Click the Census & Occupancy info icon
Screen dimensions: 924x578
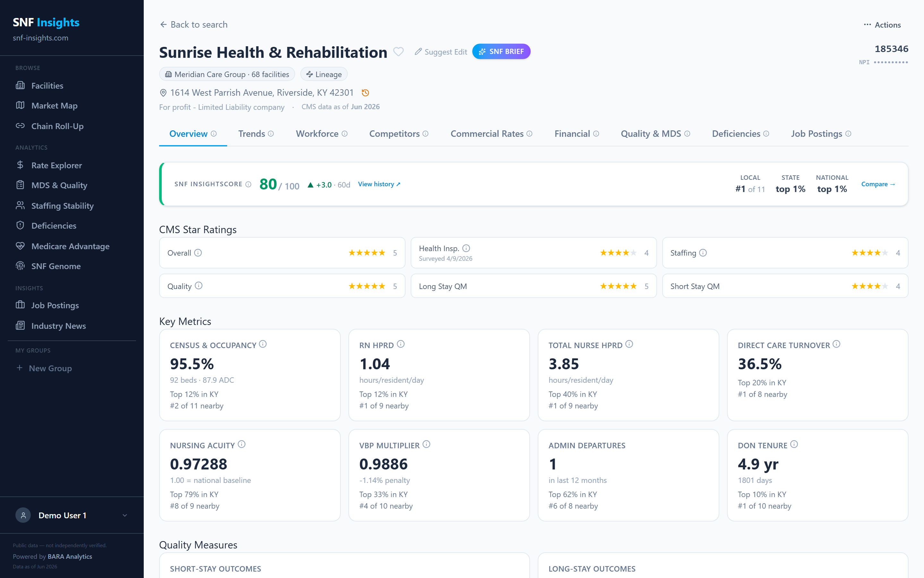point(263,344)
